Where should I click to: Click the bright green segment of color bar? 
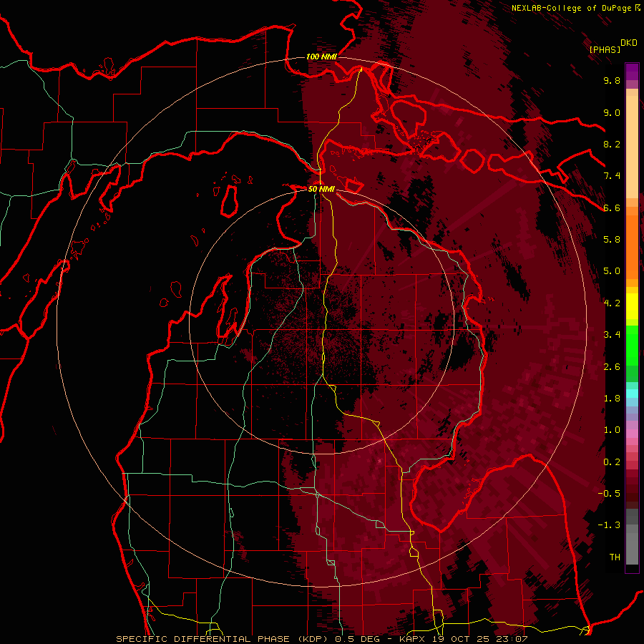632,346
